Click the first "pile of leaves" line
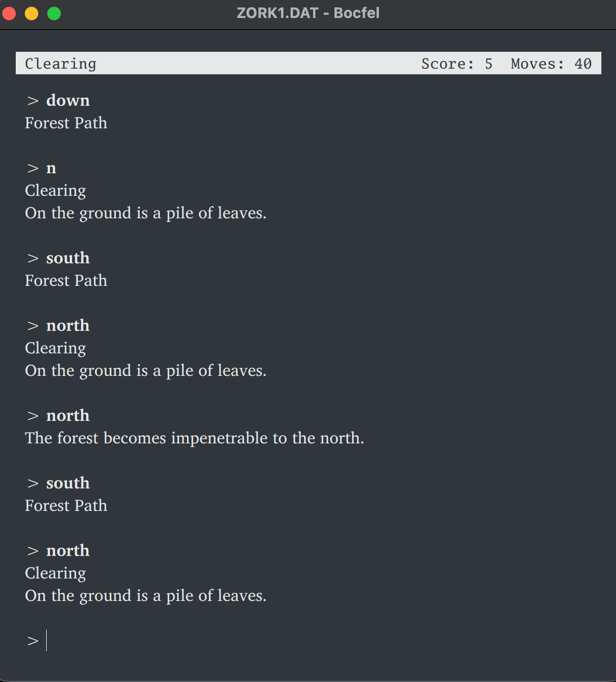 (x=145, y=213)
